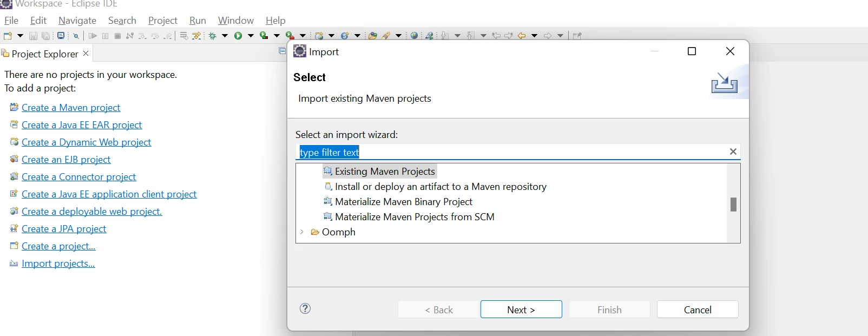Click Create an EJB project link

point(66,160)
